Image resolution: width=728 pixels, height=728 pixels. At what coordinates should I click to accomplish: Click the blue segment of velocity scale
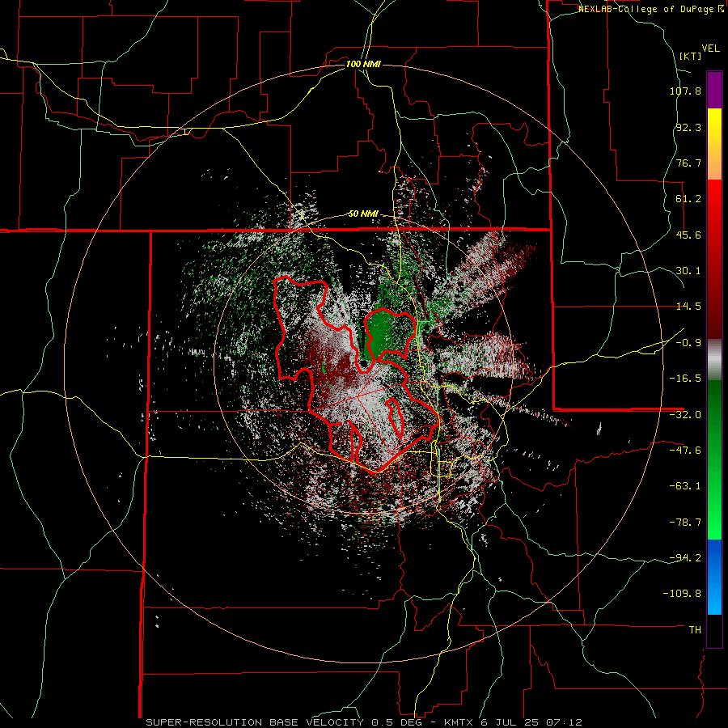pos(714,577)
